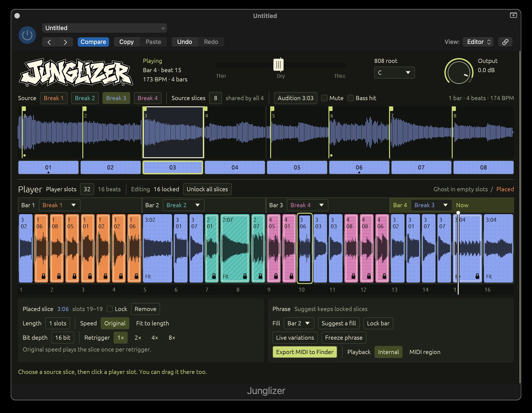The height and width of the screenshot is (413, 532).
Task: Click the Compare button
Action: click(93, 42)
